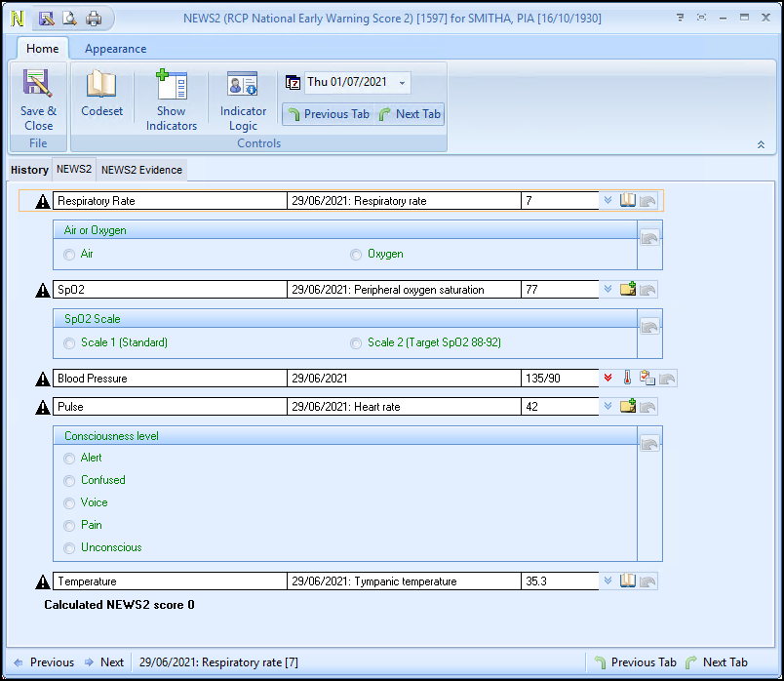Viewport: 784px width, 681px height.
Task: Click the print icon in title bar
Action: (94, 19)
